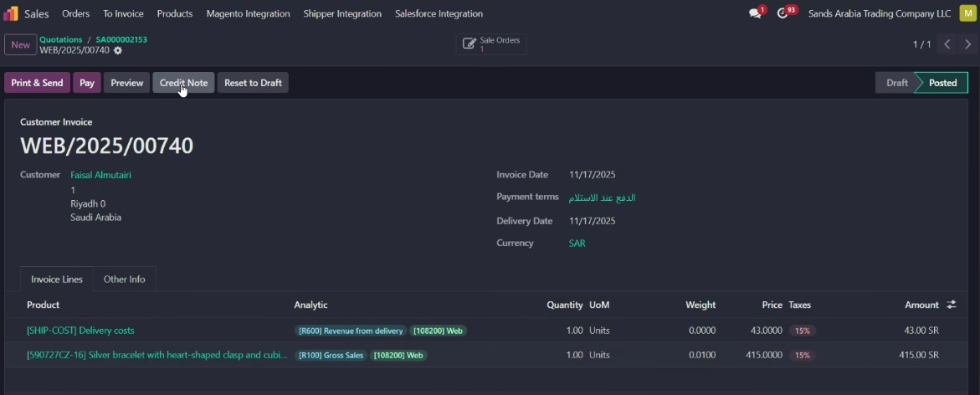Open the Sales app home icon
Screen dimensions: 980x395
pyautogui.click(x=11, y=13)
